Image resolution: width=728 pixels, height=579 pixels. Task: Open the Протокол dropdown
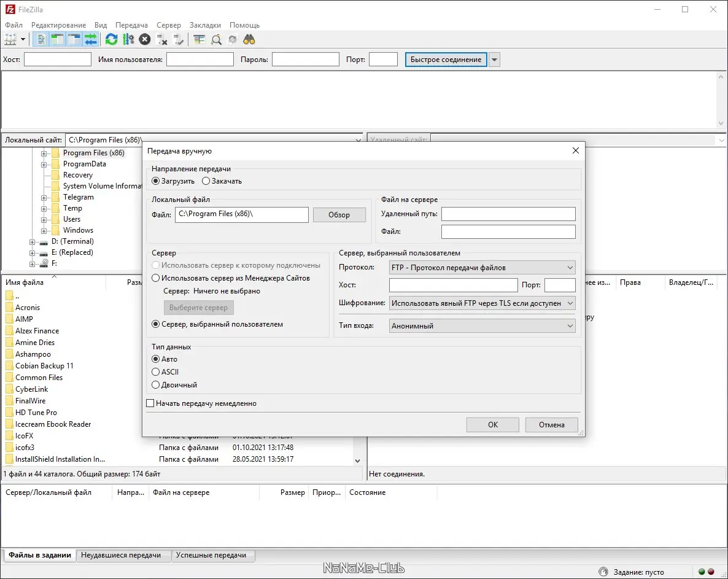pyautogui.click(x=482, y=268)
